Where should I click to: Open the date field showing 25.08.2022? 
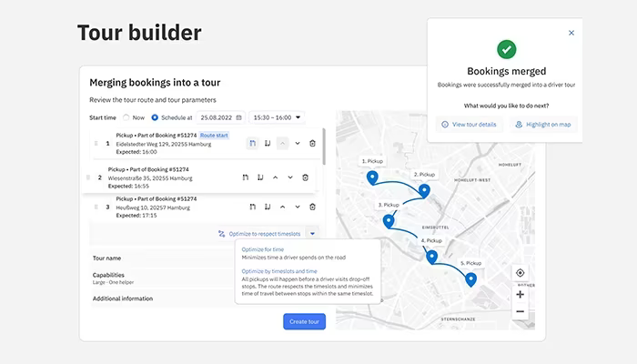220,117
